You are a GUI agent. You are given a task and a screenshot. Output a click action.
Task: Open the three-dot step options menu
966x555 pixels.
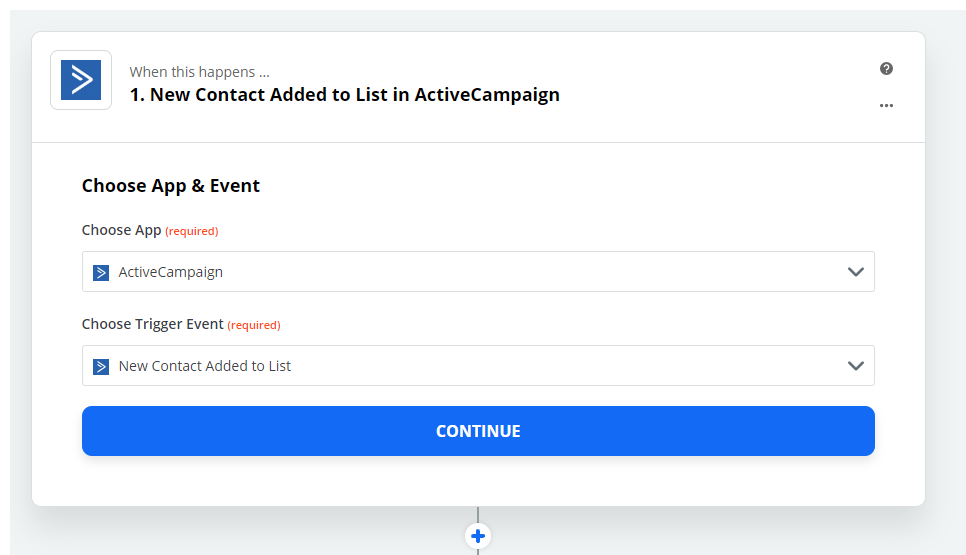(886, 105)
